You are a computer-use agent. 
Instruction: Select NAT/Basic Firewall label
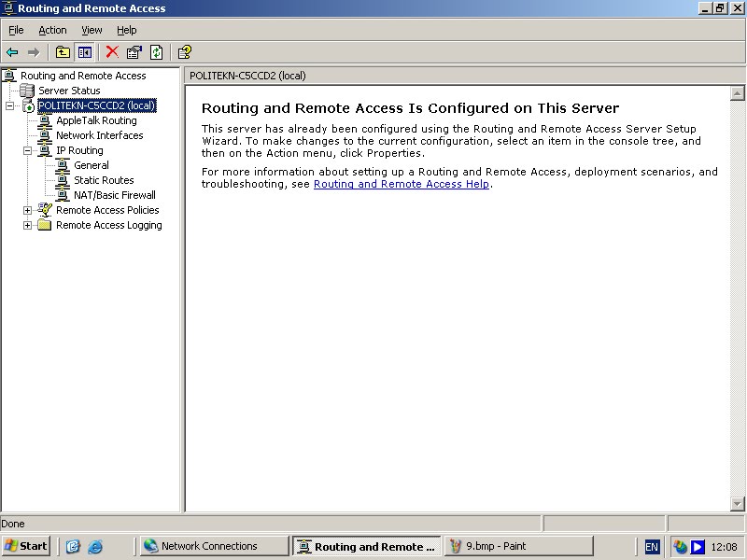pos(115,195)
